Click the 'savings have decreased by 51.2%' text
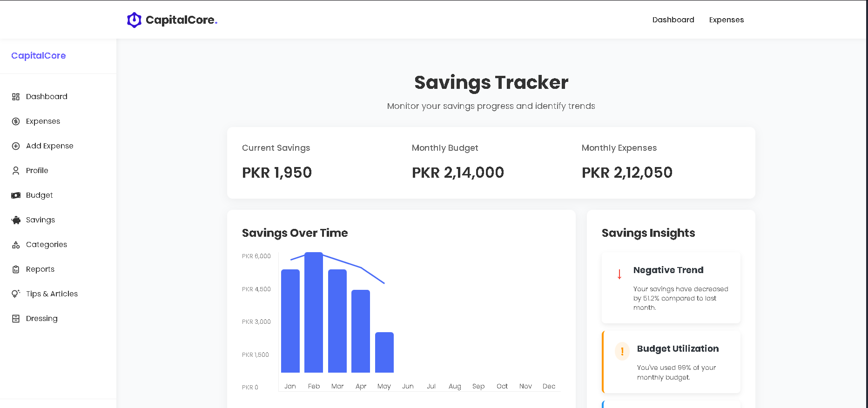The height and width of the screenshot is (408, 868). click(x=681, y=298)
